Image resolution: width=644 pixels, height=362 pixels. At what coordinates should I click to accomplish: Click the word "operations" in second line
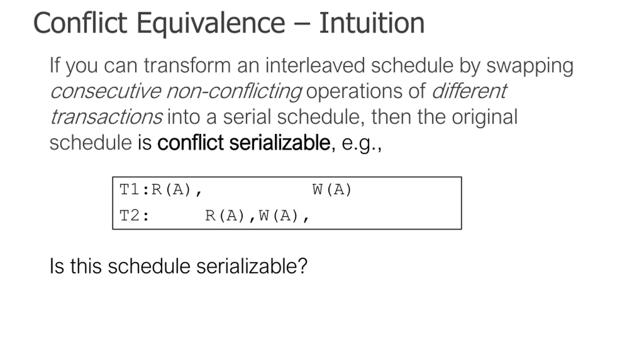tap(353, 92)
